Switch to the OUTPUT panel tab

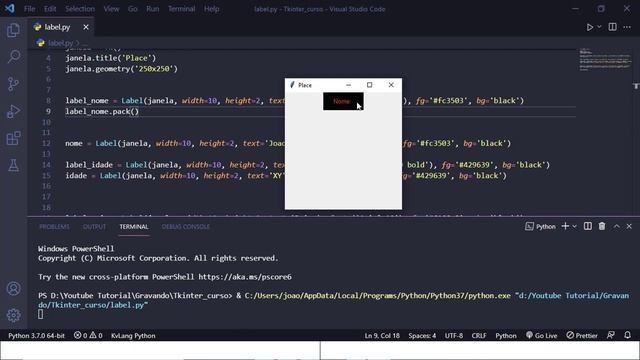click(x=94, y=227)
